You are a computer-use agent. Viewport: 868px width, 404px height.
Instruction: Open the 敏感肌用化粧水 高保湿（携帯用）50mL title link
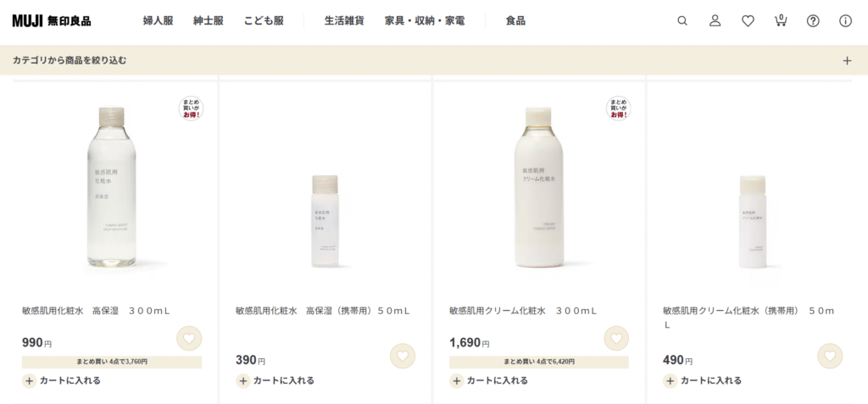tap(323, 311)
